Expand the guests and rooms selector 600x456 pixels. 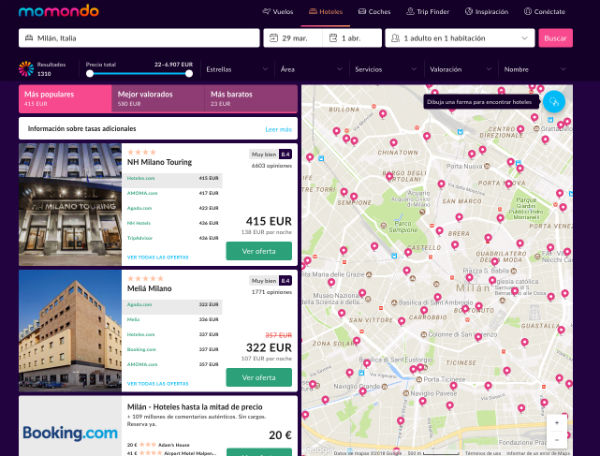click(460, 38)
